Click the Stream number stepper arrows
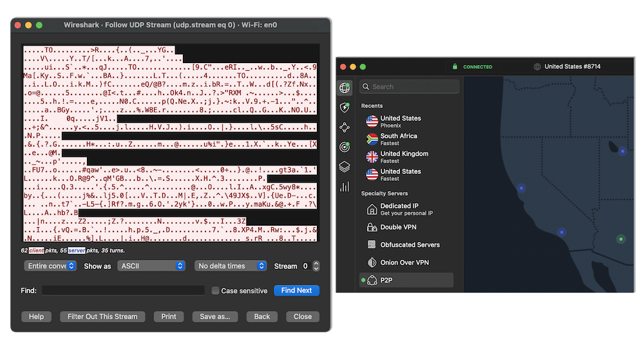This screenshot has width=644, height=350. click(316, 266)
